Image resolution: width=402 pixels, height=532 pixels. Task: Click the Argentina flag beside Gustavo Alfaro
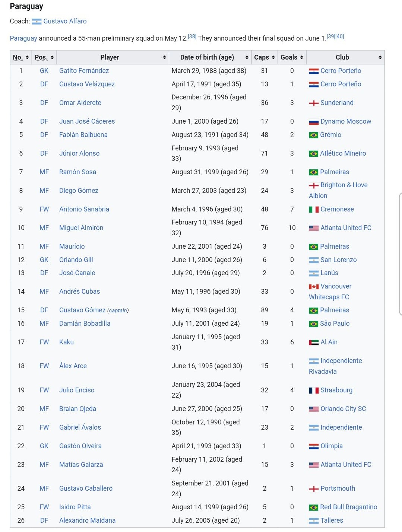(37, 22)
